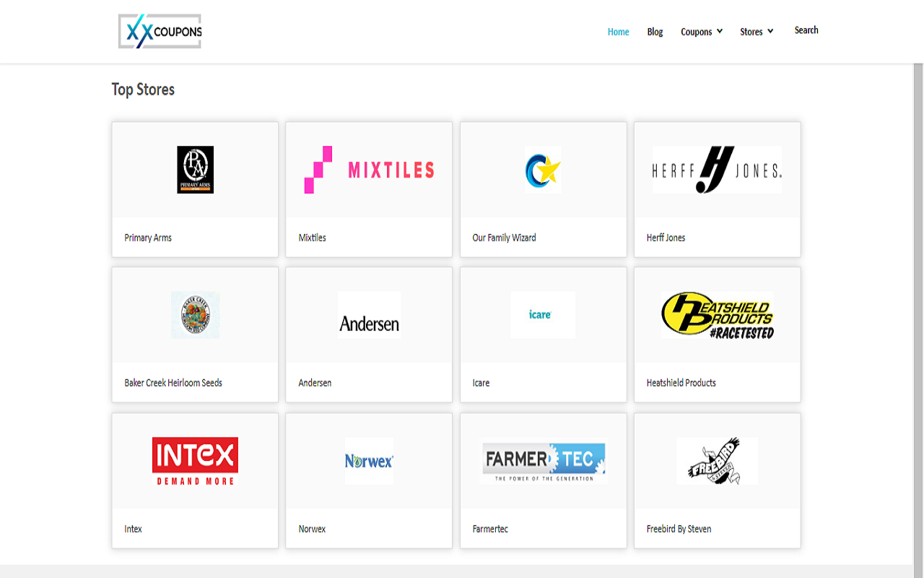
Task: Expand the Coupons dropdown arrow
Action: (x=720, y=31)
